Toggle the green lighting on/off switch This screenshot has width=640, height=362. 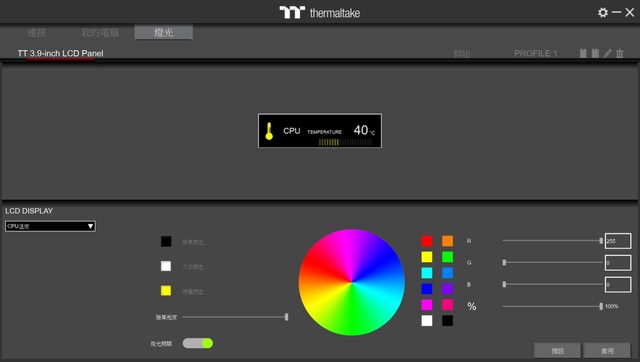tap(198, 343)
